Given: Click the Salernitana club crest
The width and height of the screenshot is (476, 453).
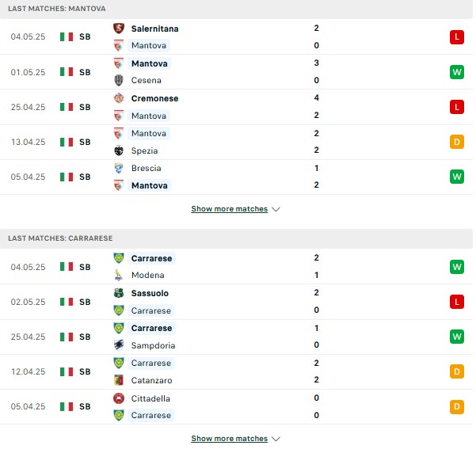Looking at the screenshot, I should click(x=119, y=29).
